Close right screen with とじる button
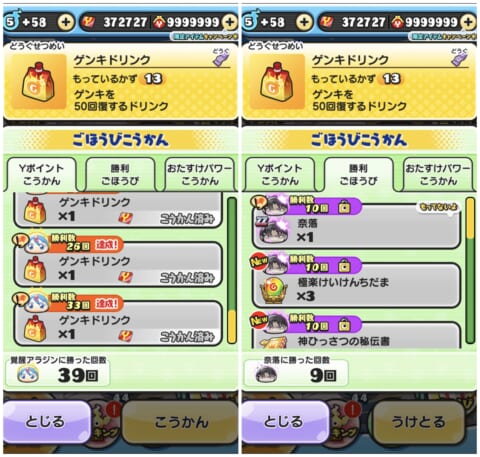This screenshot has height=457, width=480. [284, 421]
